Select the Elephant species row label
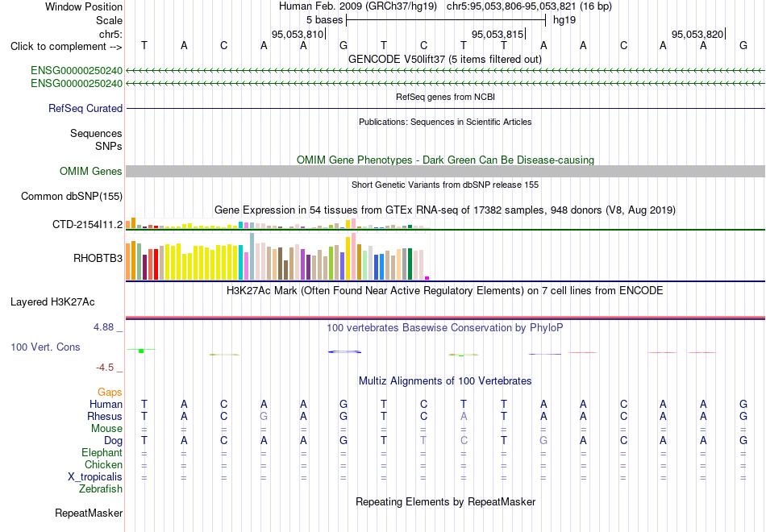Viewport: 766px width, 532px height. 102,452
